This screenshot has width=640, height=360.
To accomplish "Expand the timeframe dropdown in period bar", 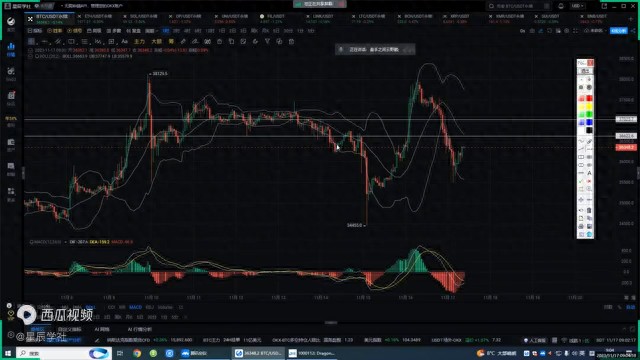I will click(152, 31).
